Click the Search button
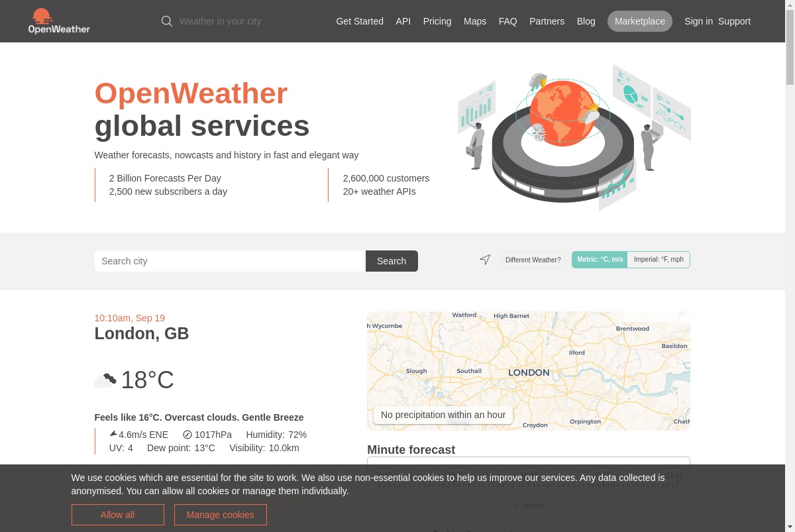 tap(392, 261)
